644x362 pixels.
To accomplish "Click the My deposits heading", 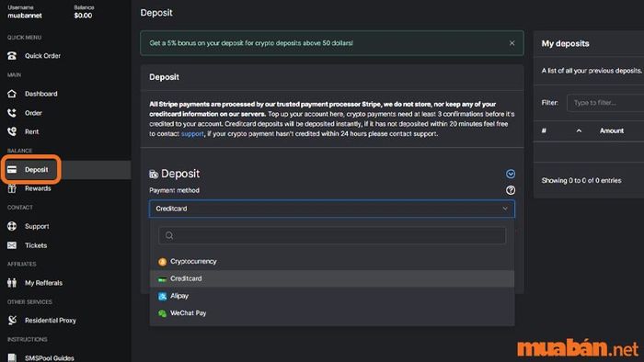I will coord(565,43).
